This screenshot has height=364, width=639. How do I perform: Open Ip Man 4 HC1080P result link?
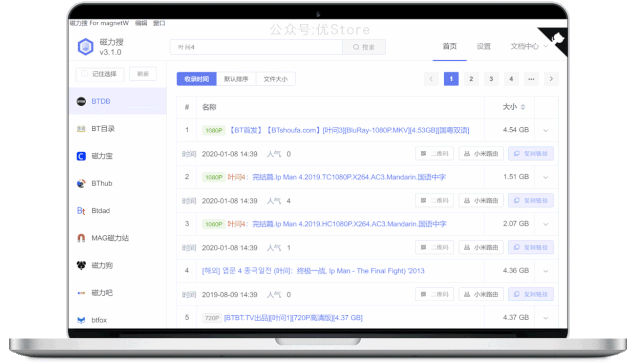pos(337,224)
